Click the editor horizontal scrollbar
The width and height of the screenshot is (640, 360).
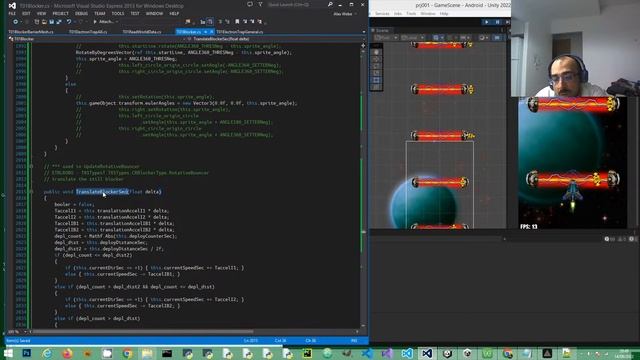click(143, 331)
